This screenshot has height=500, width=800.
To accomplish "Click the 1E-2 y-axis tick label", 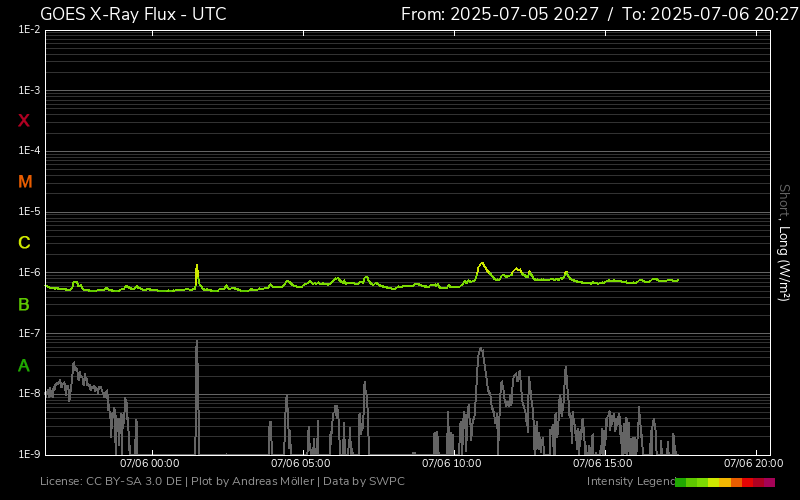I will (29, 30).
